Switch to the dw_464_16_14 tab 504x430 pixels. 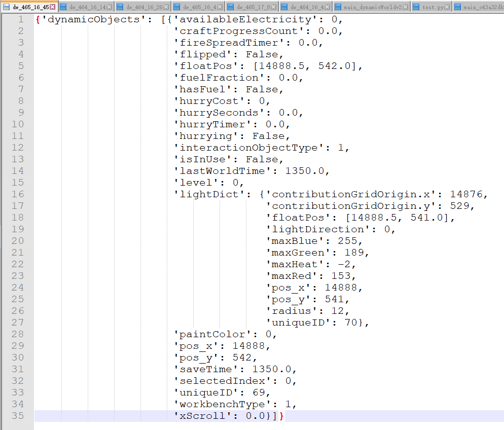click(x=87, y=7)
